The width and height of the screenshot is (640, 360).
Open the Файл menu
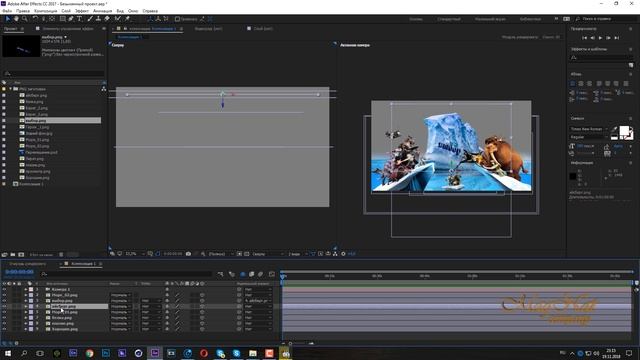click(x=7, y=11)
